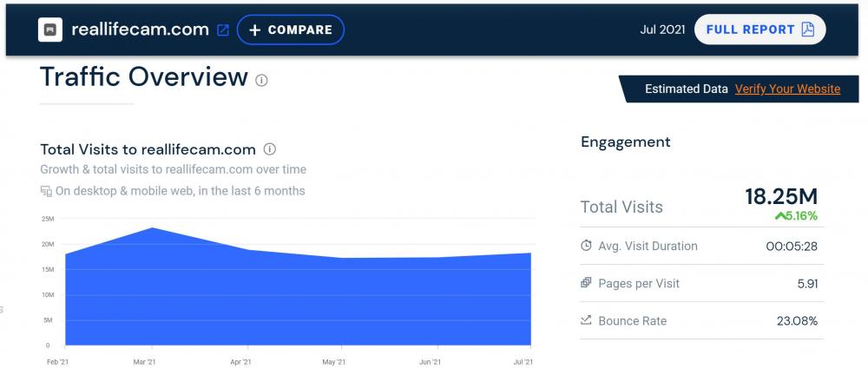Screen dimensions: 868x382
Task: Click the PDF icon in Full Report
Action: pos(808,30)
